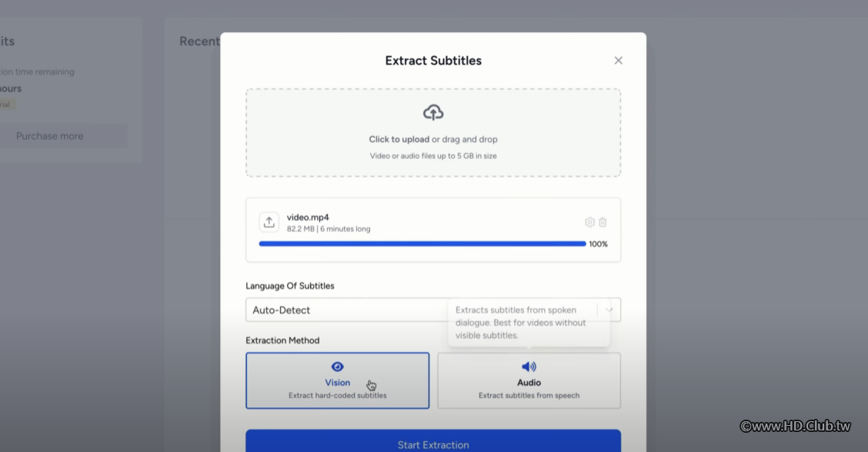868x452 pixels.
Task: Delete video.mp4 with the trash icon
Action: pos(603,223)
